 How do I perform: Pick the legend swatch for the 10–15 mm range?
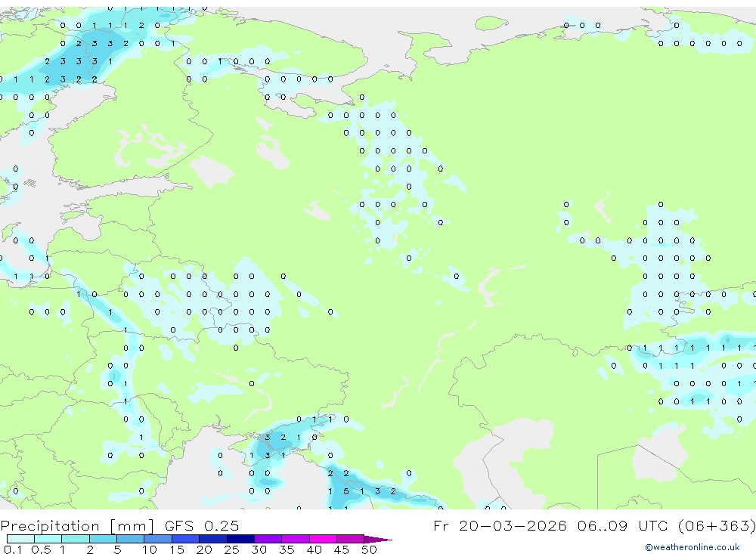pos(158,539)
